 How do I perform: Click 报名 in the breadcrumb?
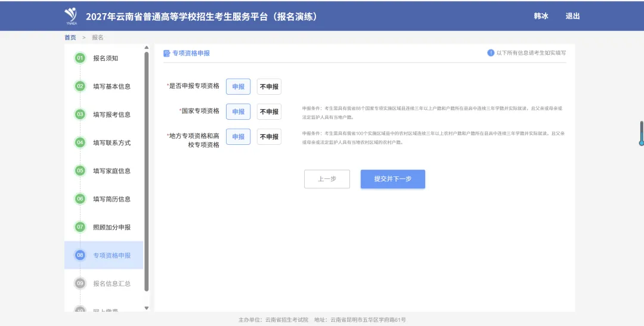coord(98,38)
